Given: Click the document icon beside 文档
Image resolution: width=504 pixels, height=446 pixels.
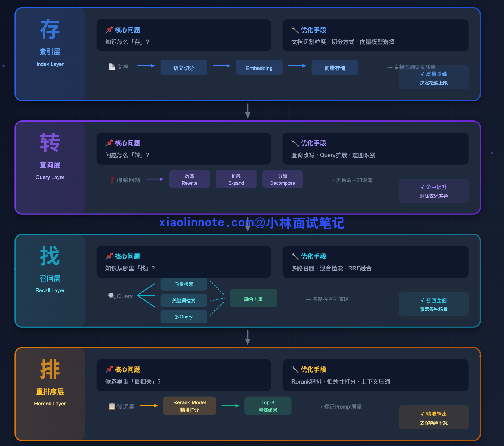Looking at the screenshot, I should click(112, 67).
